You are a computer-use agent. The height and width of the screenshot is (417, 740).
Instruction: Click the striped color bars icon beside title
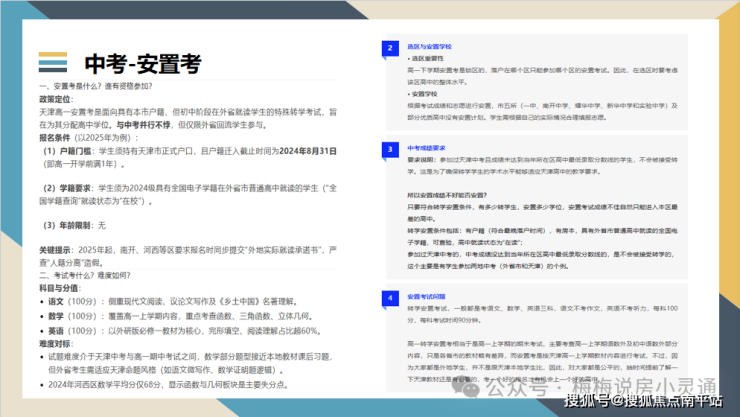(52, 62)
